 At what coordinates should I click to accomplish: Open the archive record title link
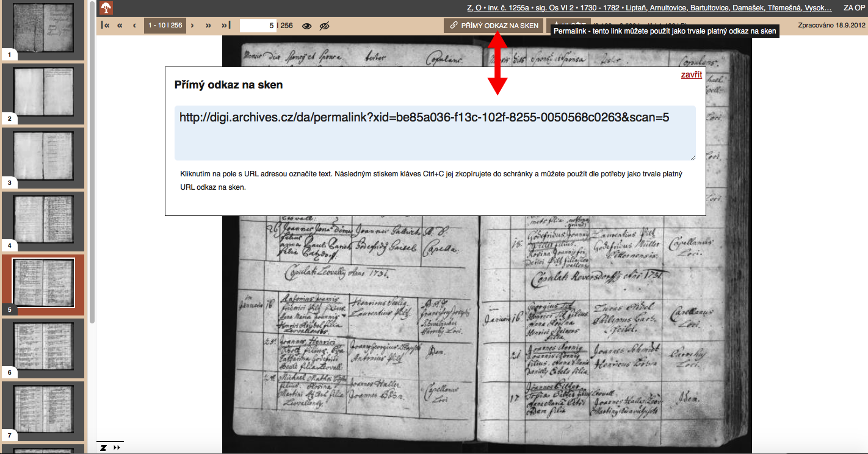pyautogui.click(x=649, y=8)
